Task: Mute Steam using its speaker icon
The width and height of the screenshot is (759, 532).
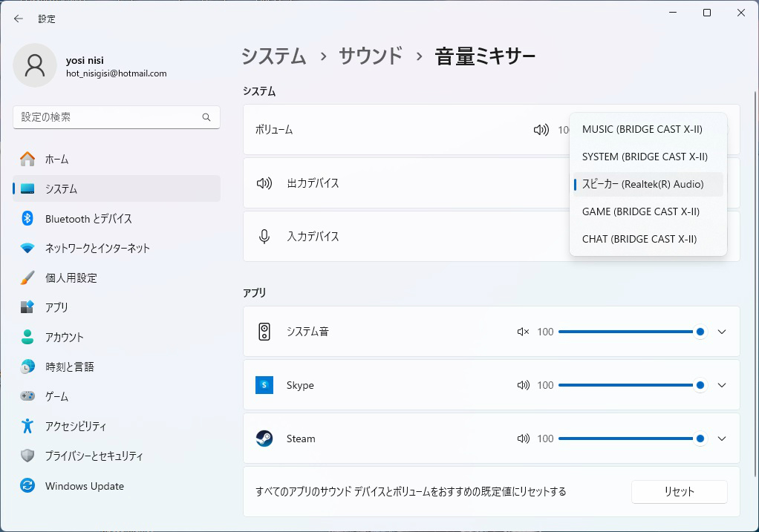Action: click(x=523, y=439)
